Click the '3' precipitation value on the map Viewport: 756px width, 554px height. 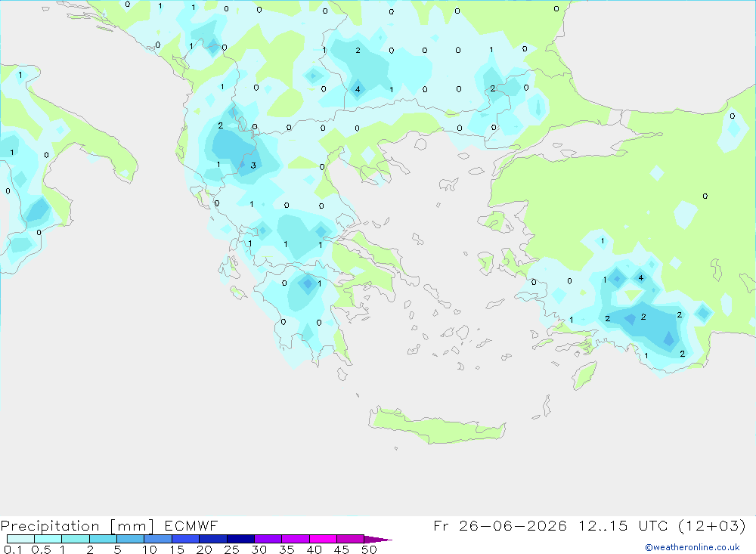click(253, 166)
